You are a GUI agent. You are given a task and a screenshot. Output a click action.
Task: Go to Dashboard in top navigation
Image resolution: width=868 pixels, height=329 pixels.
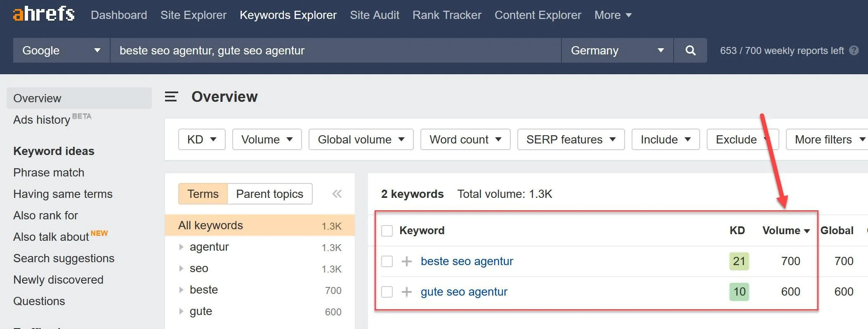pyautogui.click(x=119, y=15)
